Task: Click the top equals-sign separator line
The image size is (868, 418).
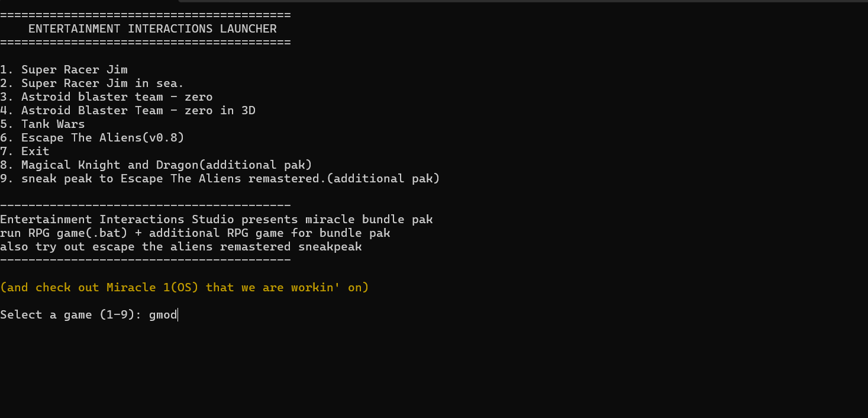Action: pyautogui.click(x=146, y=15)
